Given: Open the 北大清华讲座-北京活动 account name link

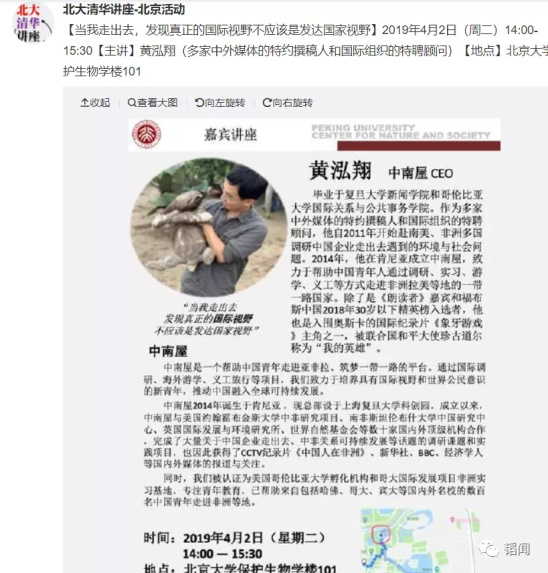Looking at the screenshot, I should click(x=124, y=10).
